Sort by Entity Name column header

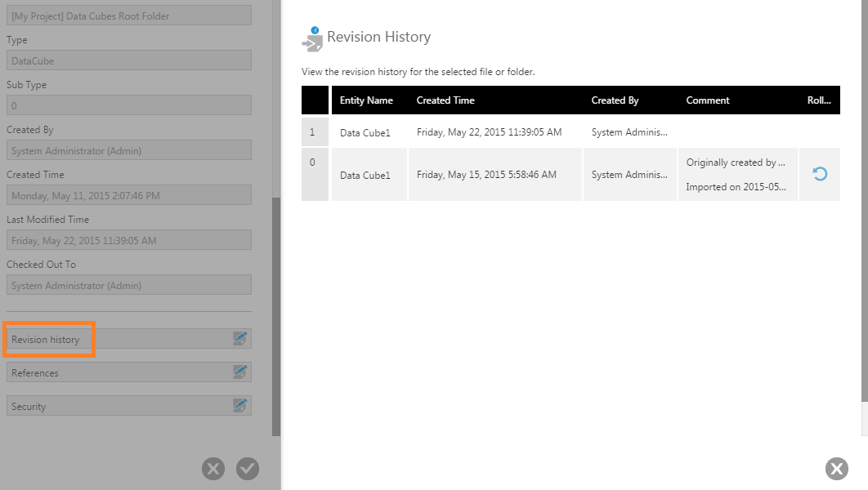366,100
